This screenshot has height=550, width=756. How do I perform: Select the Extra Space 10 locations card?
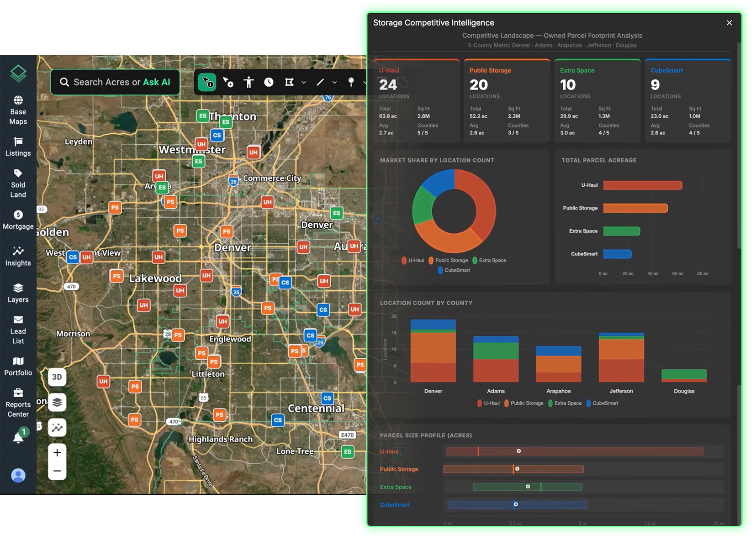click(597, 101)
